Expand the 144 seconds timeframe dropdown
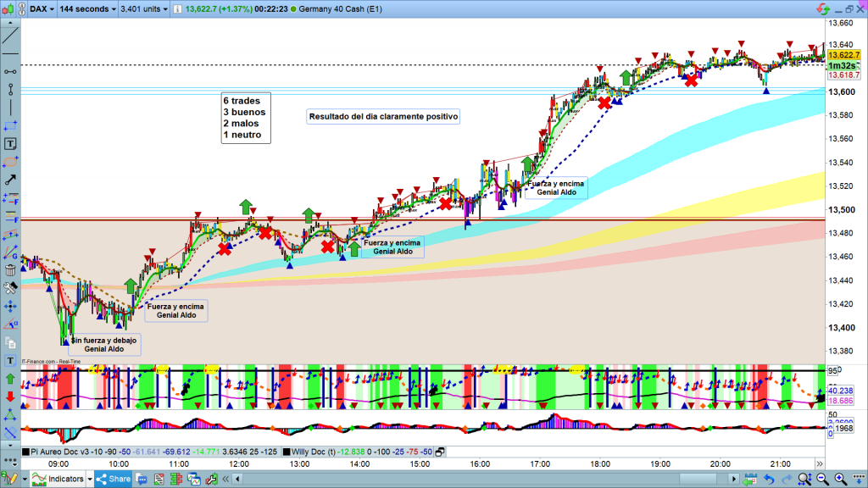This screenshot has height=488, width=868. tap(86, 8)
